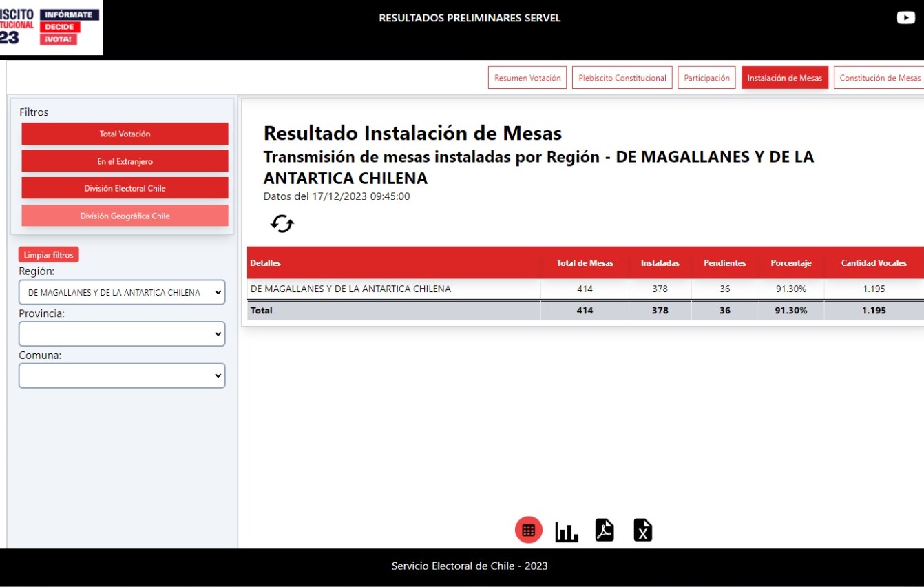Select the table view icon
The image size is (924, 587).
click(528, 531)
